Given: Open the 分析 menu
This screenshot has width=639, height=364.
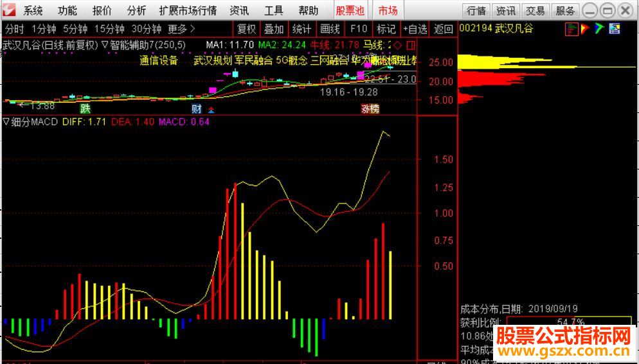Looking at the screenshot, I should (x=136, y=10).
